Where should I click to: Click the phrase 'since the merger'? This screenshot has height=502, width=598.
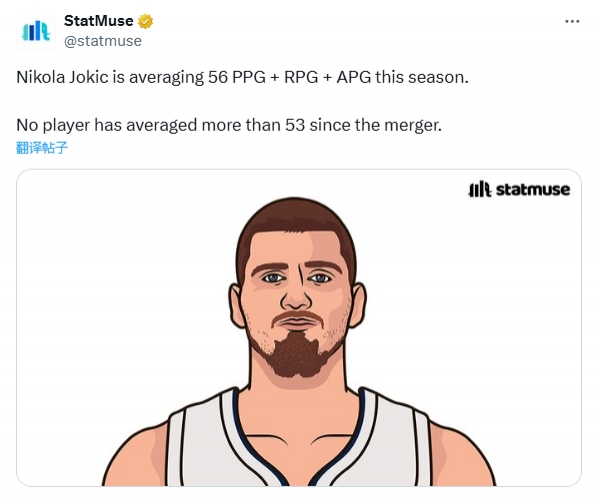click(x=375, y=125)
